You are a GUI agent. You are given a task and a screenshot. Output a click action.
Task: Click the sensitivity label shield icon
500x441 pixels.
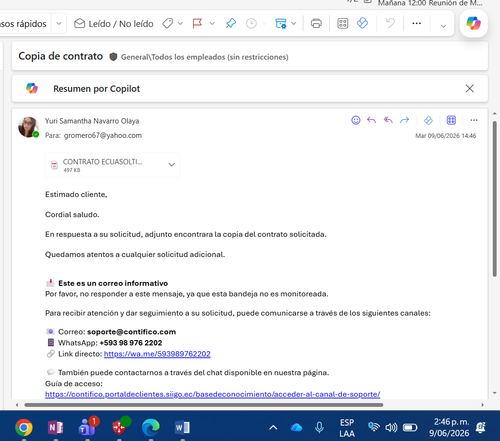(x=113, y=57)
